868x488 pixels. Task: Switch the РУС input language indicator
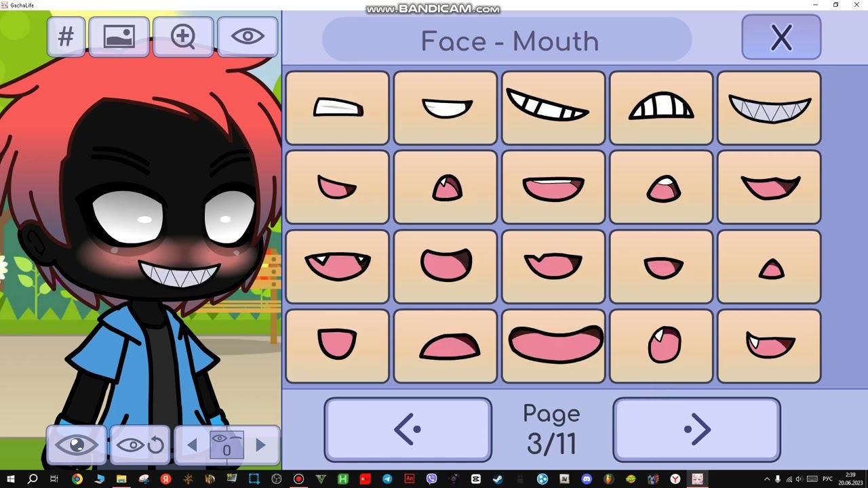click(x=827, y=479)
